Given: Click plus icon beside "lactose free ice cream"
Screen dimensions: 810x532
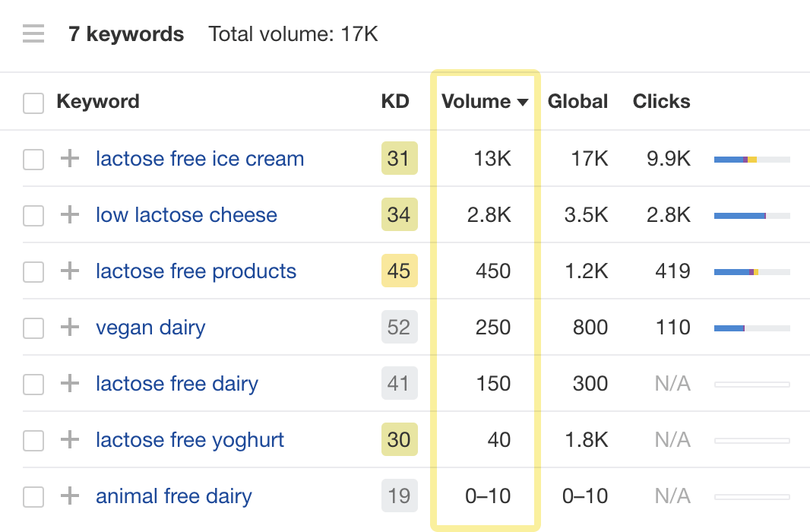Looking at the screenshot, I should point(69,159).
